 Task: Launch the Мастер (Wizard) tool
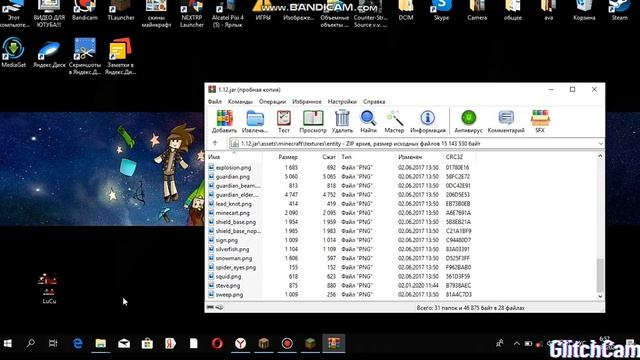[x=394, y=121]
